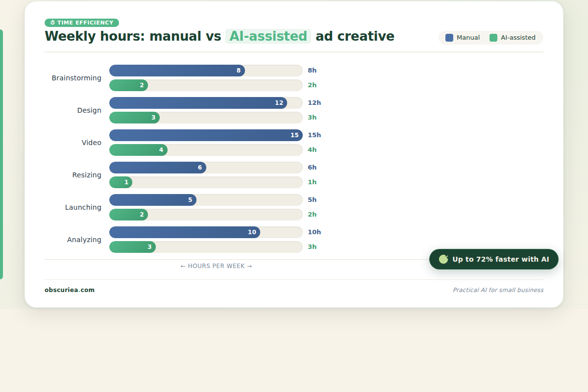588x392 pixels.
Task: Click the Design AI-assisted bar showing 3
Action: [x=134, y=118]
